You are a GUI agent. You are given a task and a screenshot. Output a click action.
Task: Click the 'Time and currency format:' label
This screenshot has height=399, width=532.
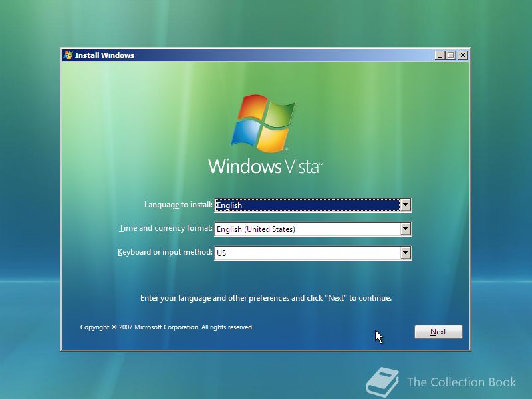point(166,228)
